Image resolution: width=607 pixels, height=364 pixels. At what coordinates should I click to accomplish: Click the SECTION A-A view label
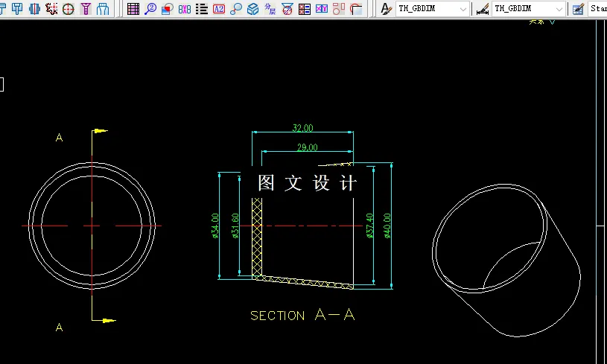pos(302,315)
